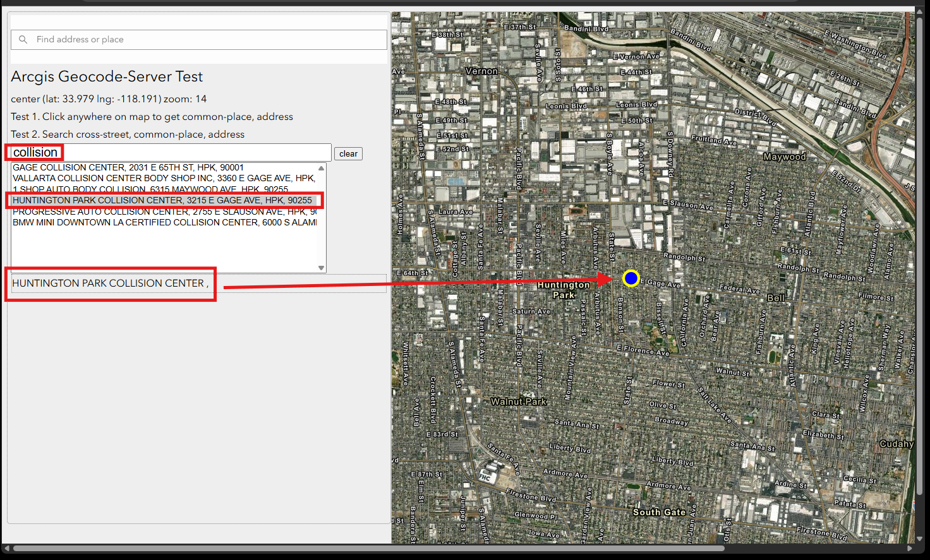This screenshot has width=930, height=560.
Task: Click Vernon label on map
Action: point(481,71)
